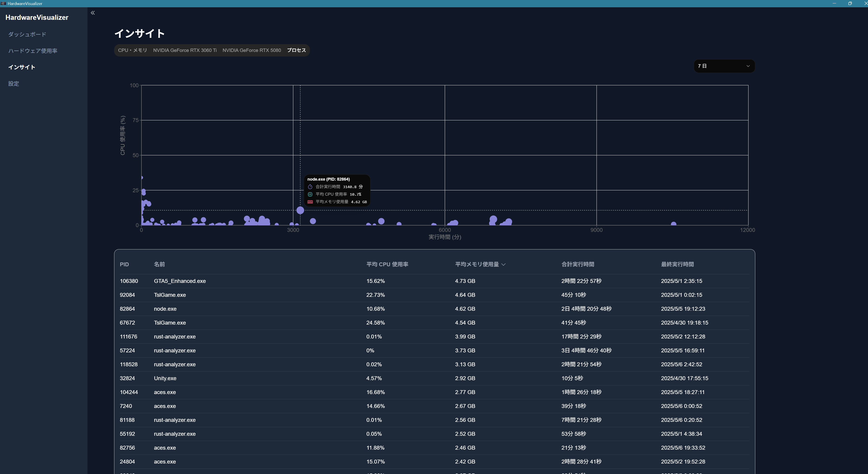Open NVIDIA GeForce RTX 5080 tab

tap(251, 50)
